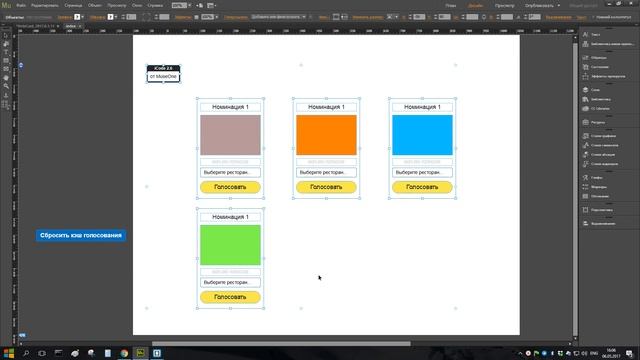Expand the opacity percentage dropdown
Image resolution: width=640 pixels, height=360 pixels.
coord(216,17)
